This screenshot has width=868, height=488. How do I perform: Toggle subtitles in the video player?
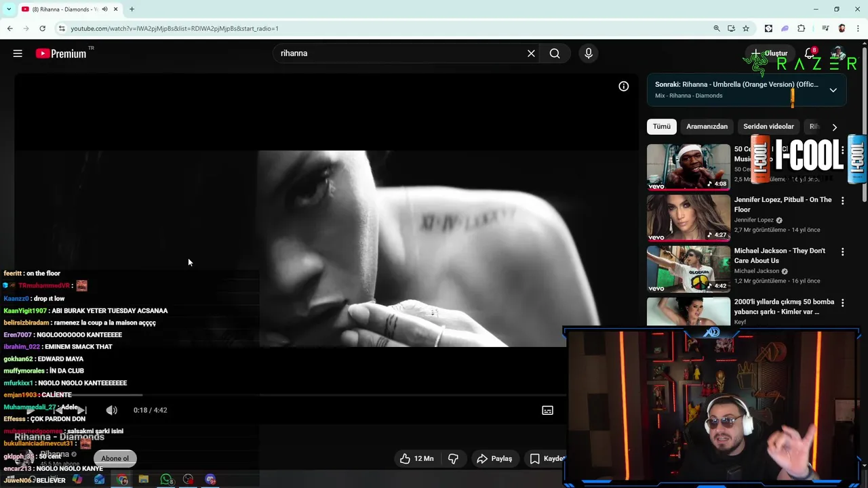tap(547, 410)
